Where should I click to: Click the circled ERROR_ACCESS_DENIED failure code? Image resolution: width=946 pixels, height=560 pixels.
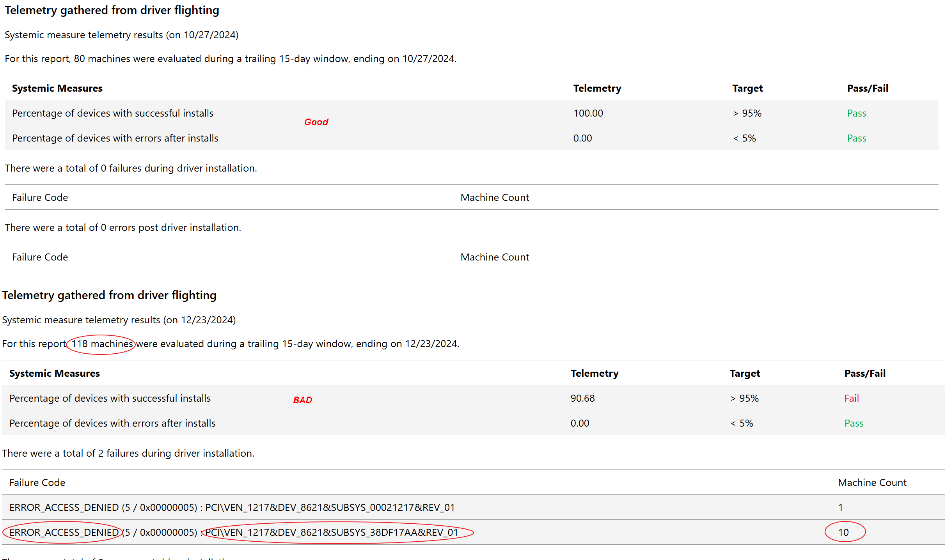(x=64, y=532)
